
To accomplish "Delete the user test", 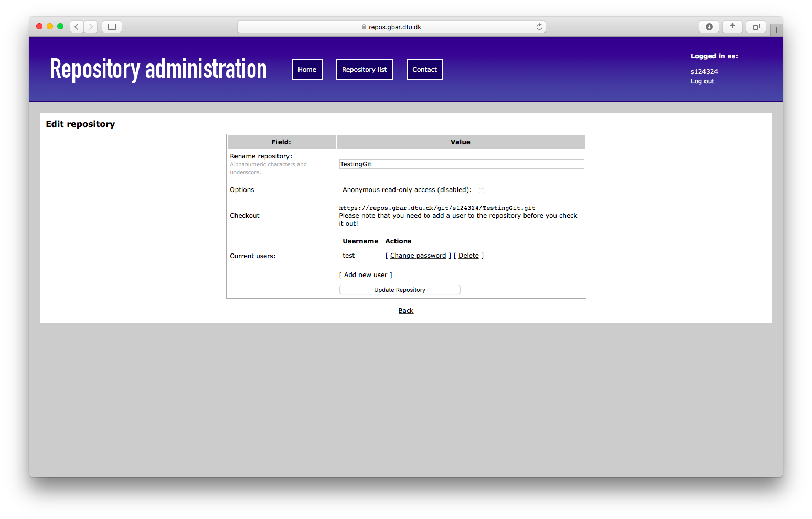I will [468, 256].
